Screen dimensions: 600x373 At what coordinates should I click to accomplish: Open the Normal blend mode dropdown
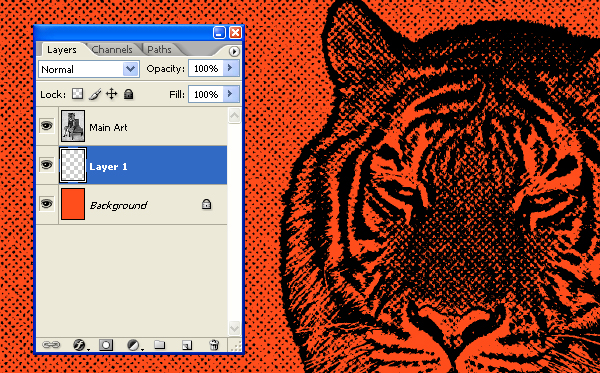(89, 69)
